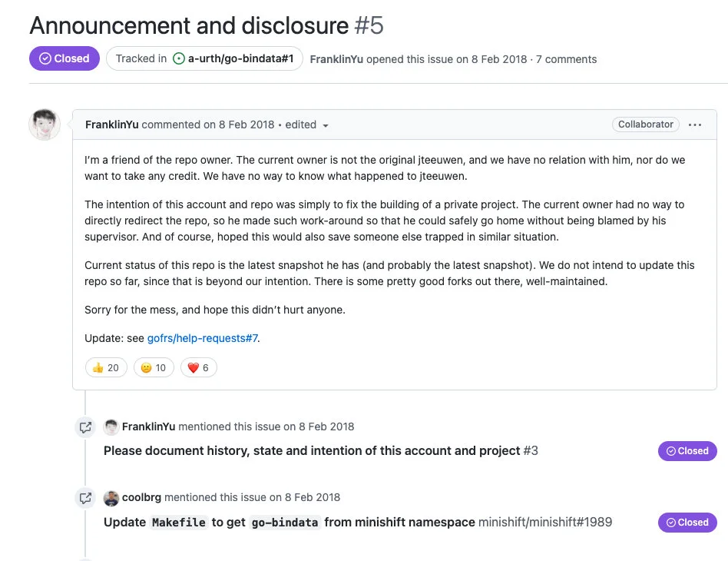728x561 pixels.
Task: Open the Update Makefile minishift#1989 reference
Action: coord(358,522)
